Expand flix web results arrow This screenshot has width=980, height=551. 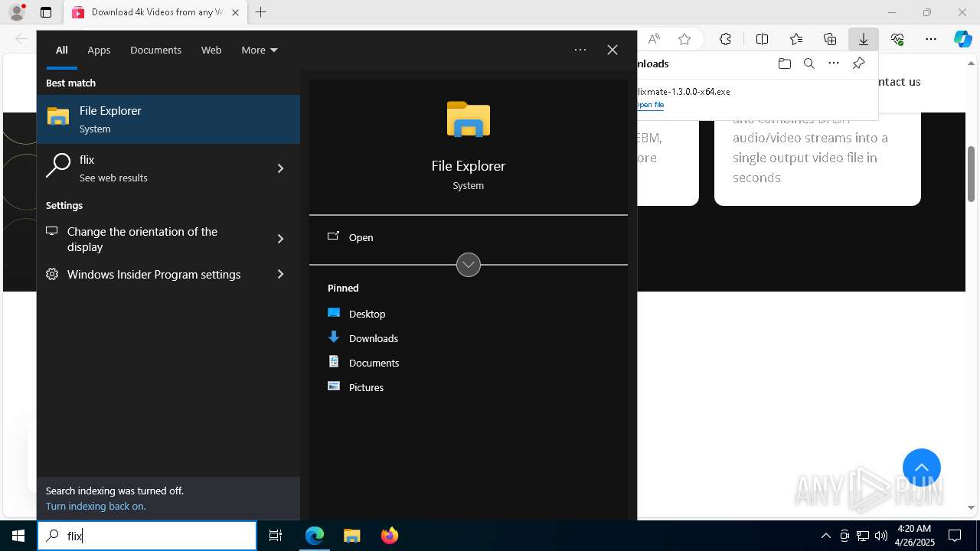(280, 168)
